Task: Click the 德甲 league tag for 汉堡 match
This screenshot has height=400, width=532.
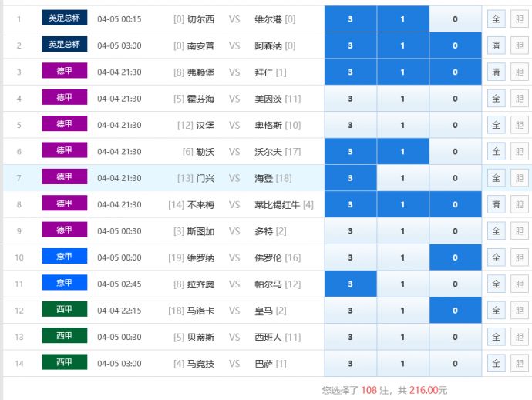Action: coord(65,124)
